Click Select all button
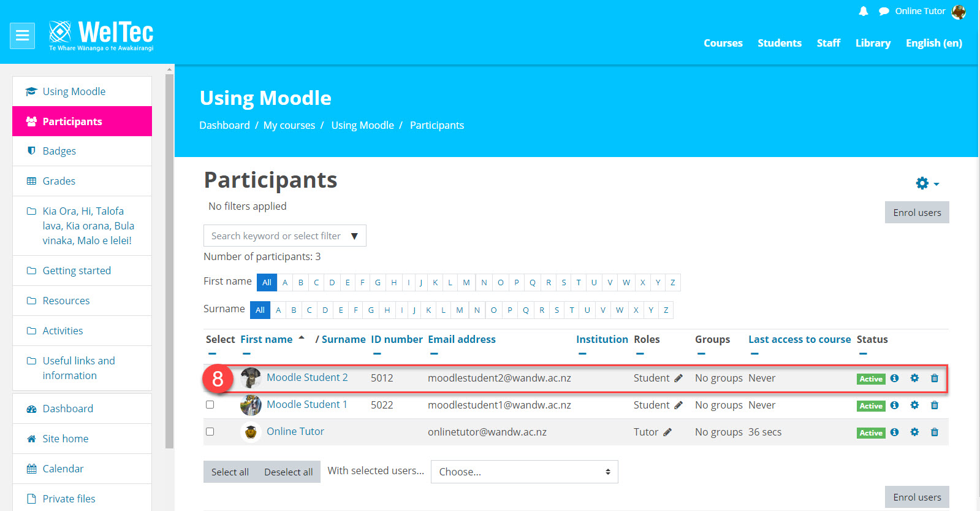This screenshot has height=511, width=980. click(x=230, y=472)
